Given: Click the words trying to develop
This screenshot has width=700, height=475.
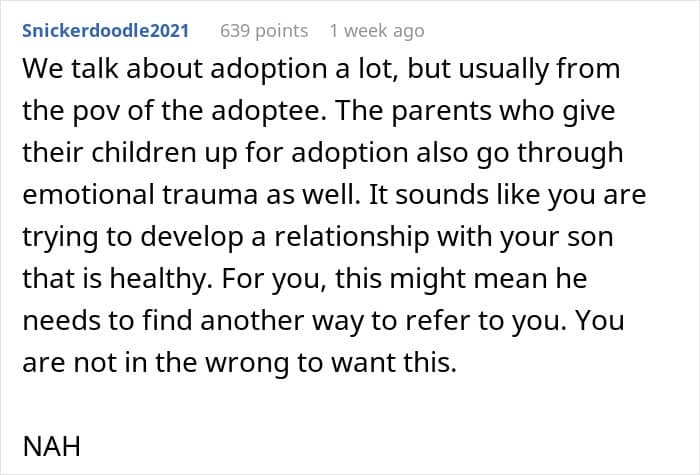Looking at the screenshot, I should pyautogui.click(x=133, y=237).
